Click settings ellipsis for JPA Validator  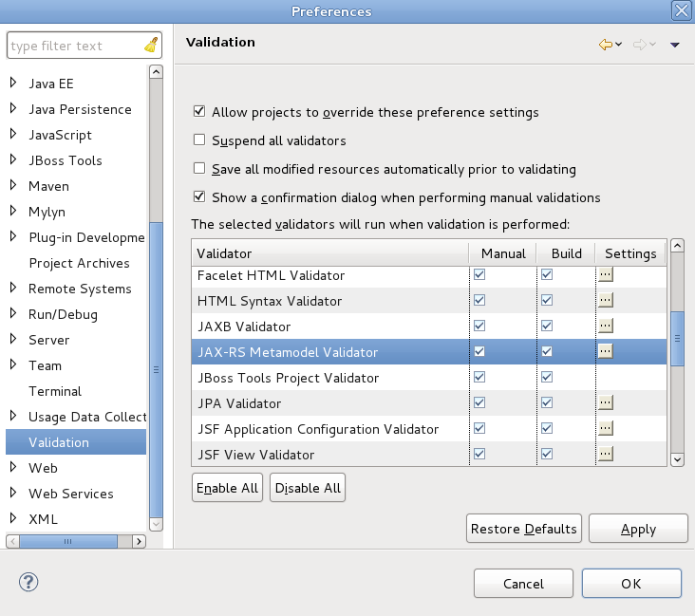(x=605, y=402)
